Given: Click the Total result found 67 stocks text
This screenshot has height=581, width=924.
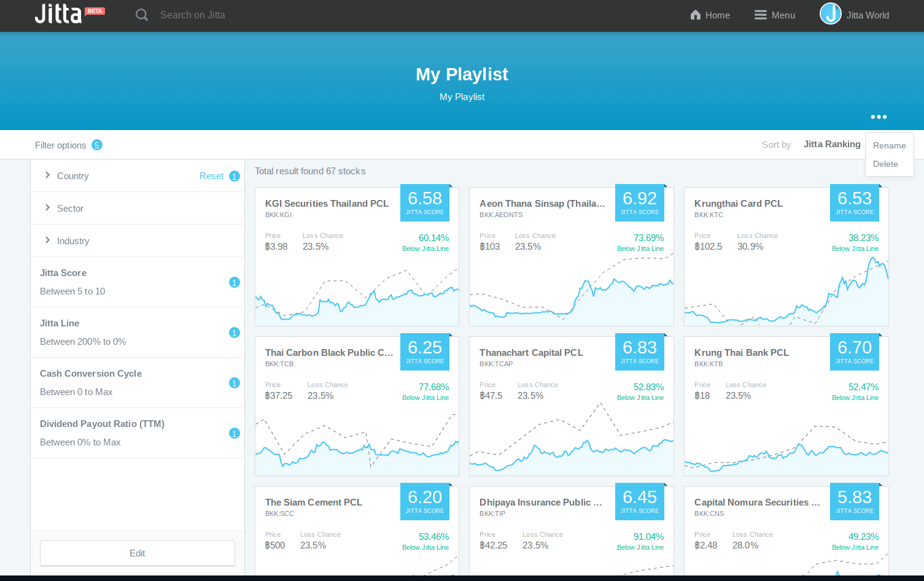Looking at the screenshot, I should point(310,171).
